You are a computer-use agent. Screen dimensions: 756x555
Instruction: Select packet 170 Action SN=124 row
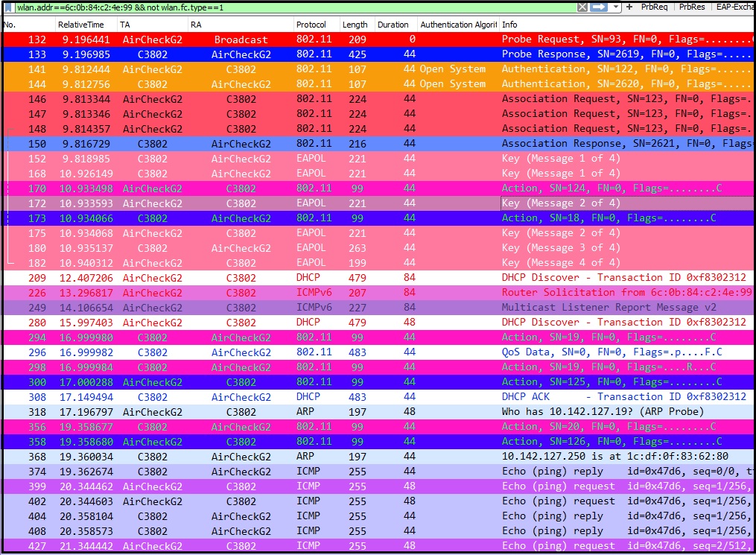(378, 188)
